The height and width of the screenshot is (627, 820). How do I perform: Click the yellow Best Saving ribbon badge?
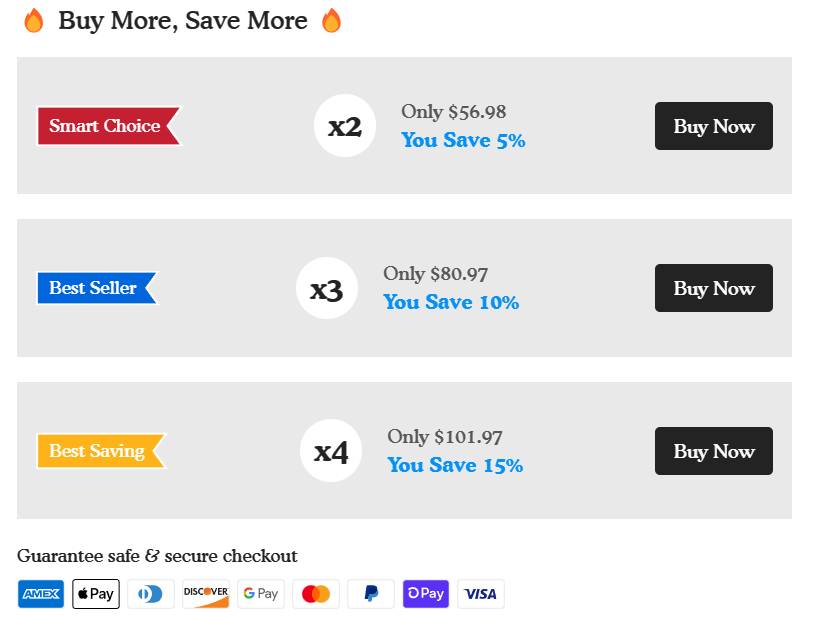point(101,451)
